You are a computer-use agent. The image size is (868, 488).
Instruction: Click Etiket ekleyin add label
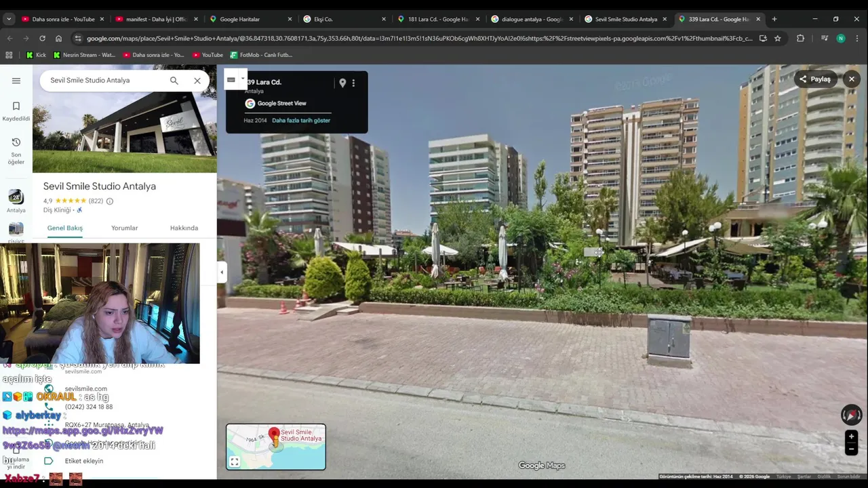tap(84, 461)
